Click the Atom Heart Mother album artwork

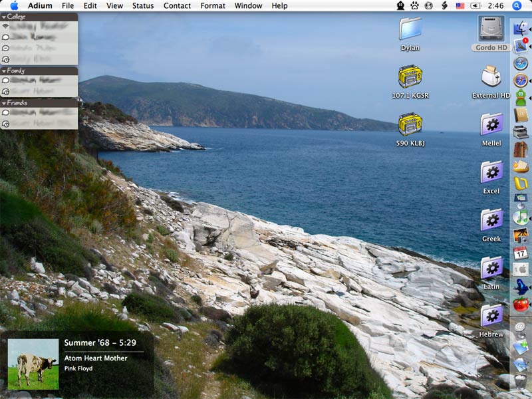[33, 364]
